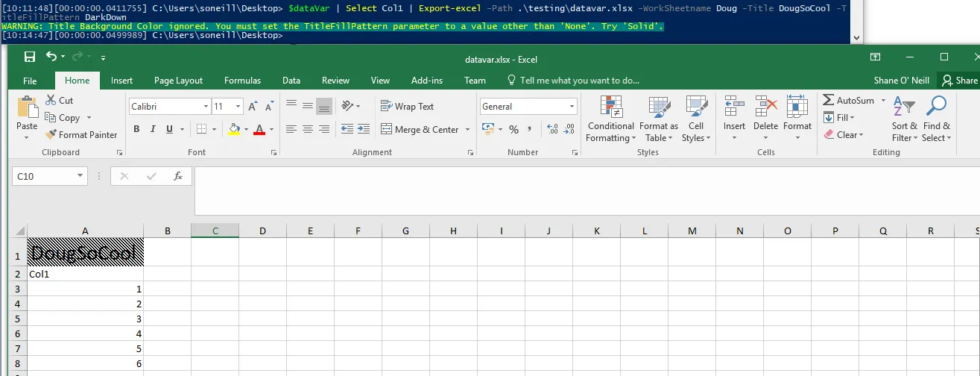This screenshot has width=980, height=376.
Task: Apply Comma style
Action: click(530, 129)
